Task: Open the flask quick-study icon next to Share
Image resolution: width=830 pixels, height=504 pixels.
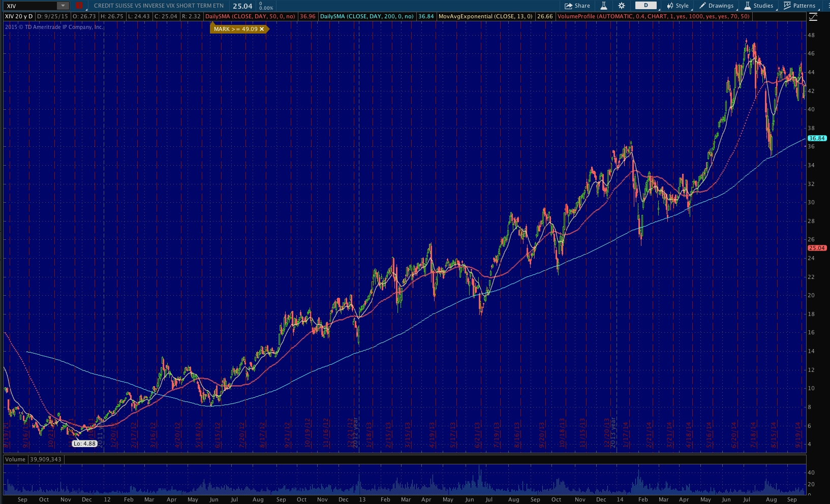Action: 604,6
